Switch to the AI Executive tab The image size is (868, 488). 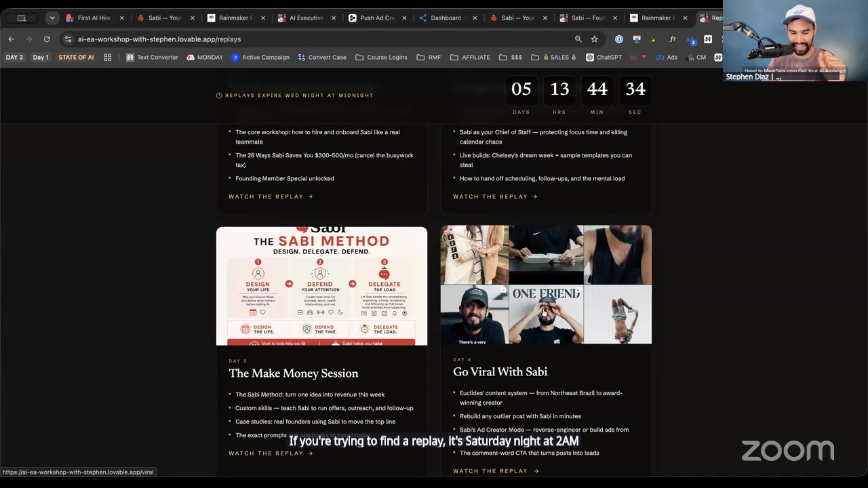[x=306, y=18]
